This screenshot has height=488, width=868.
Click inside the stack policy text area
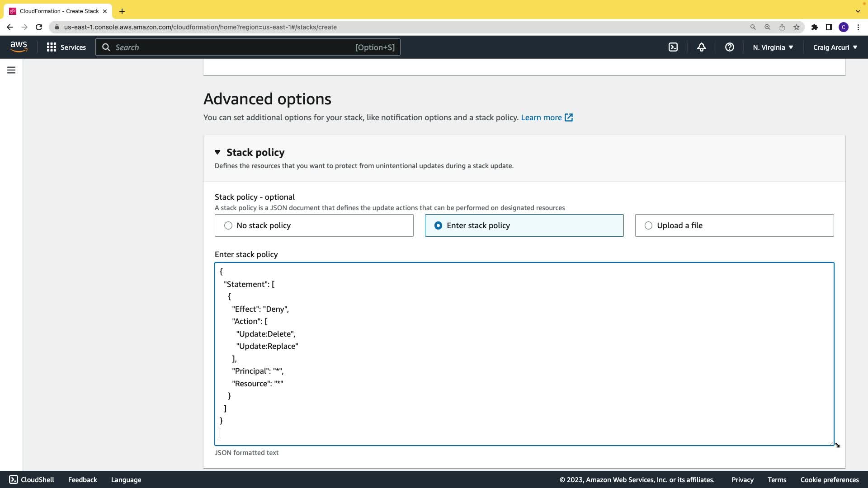pyautogui.click(x=524, y=353)
